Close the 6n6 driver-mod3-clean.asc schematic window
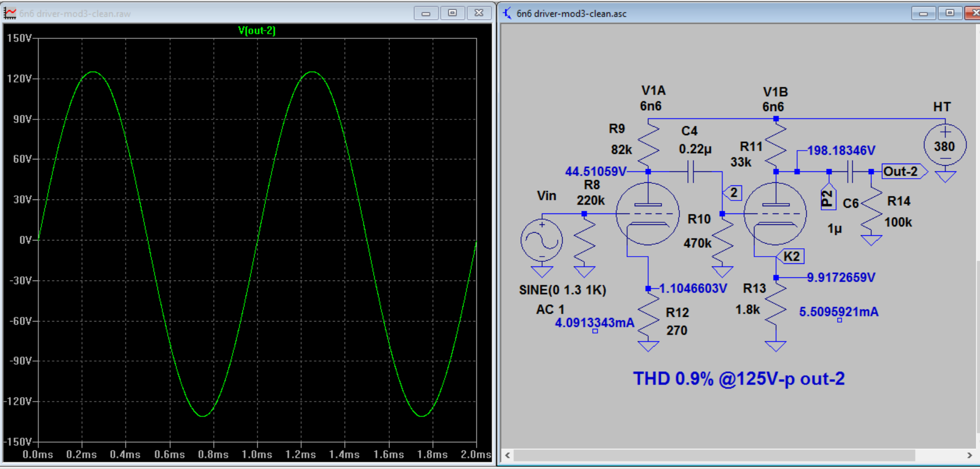The image size is (980, 469). 972,13
